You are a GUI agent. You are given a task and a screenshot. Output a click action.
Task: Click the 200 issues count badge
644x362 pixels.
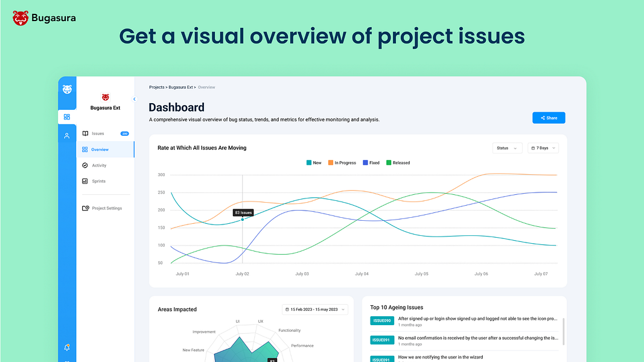pos(124,133)
